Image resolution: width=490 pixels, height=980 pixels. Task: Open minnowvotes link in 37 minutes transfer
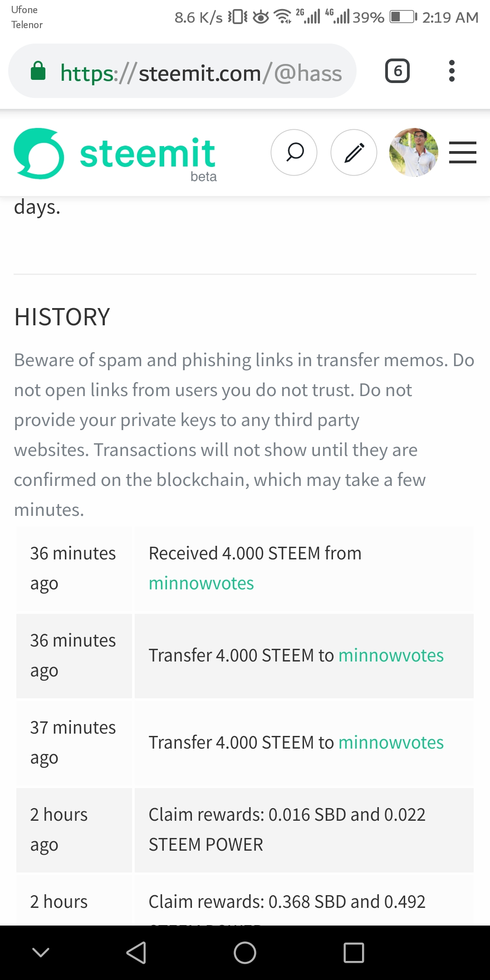tap(391, 742)
